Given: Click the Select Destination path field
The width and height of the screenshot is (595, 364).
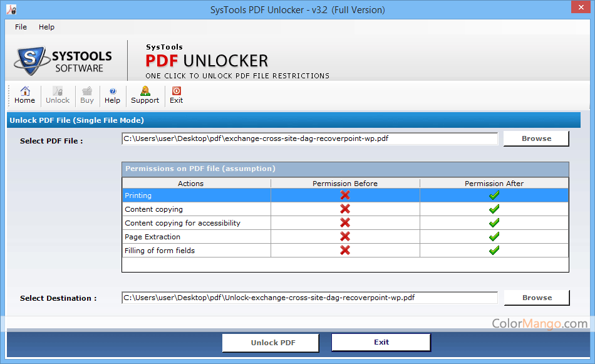Looking at the screenshot, I should 309,298.
